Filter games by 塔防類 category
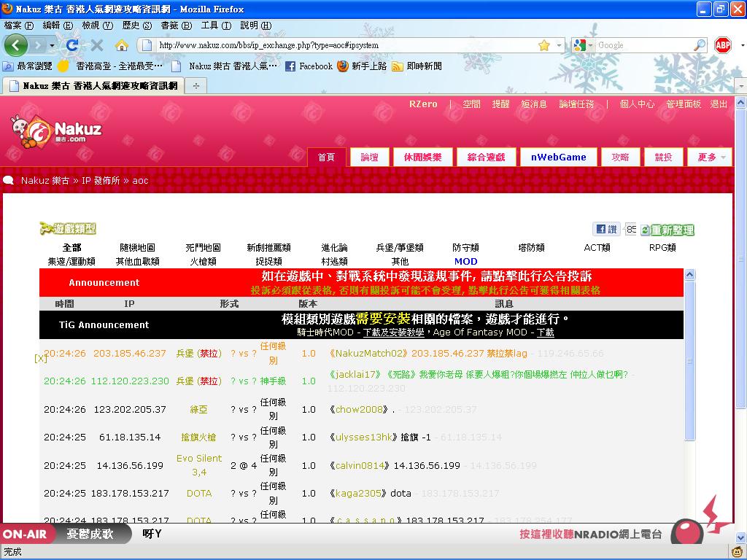Viewport: 747px width, 560px height. pos(531,248)
